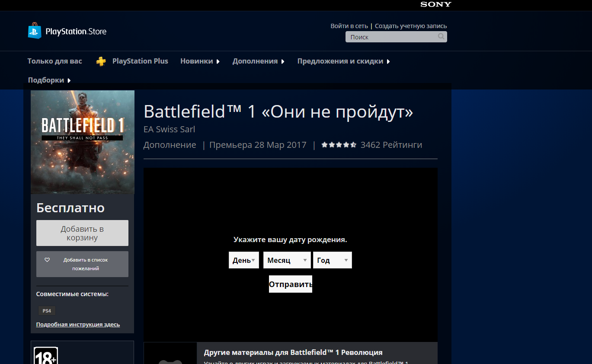Click Войти в сеть sign-in link
592x364 pixels.
pyautogui.click(x=349, y=26)
